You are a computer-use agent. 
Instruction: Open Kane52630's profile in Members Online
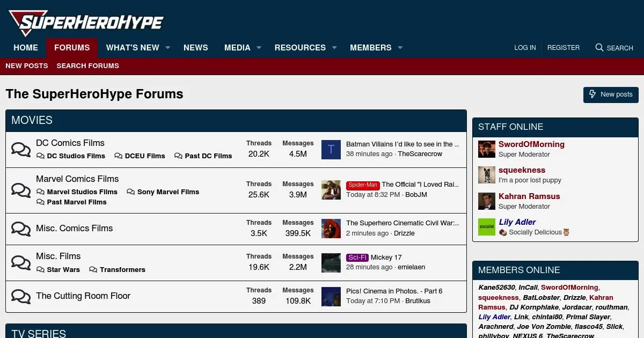(497, 288)
